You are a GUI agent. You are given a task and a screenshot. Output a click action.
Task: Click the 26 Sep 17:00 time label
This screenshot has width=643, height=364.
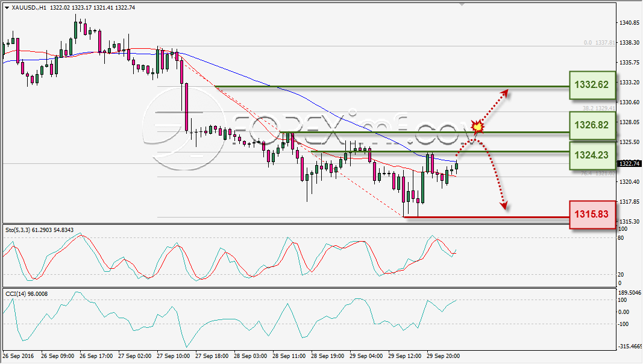tap(96, 356)
